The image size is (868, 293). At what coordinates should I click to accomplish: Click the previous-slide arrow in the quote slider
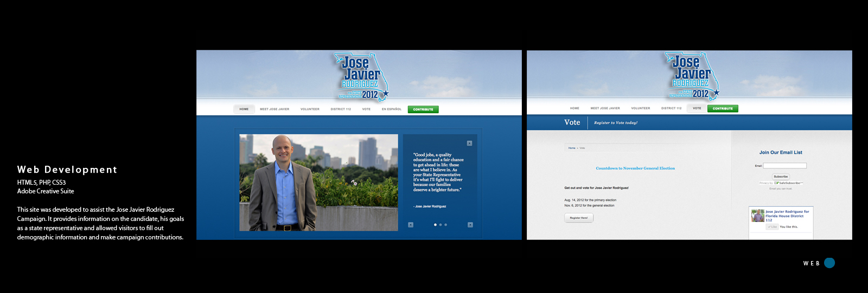pyautogui.click(x=411, y=225)
